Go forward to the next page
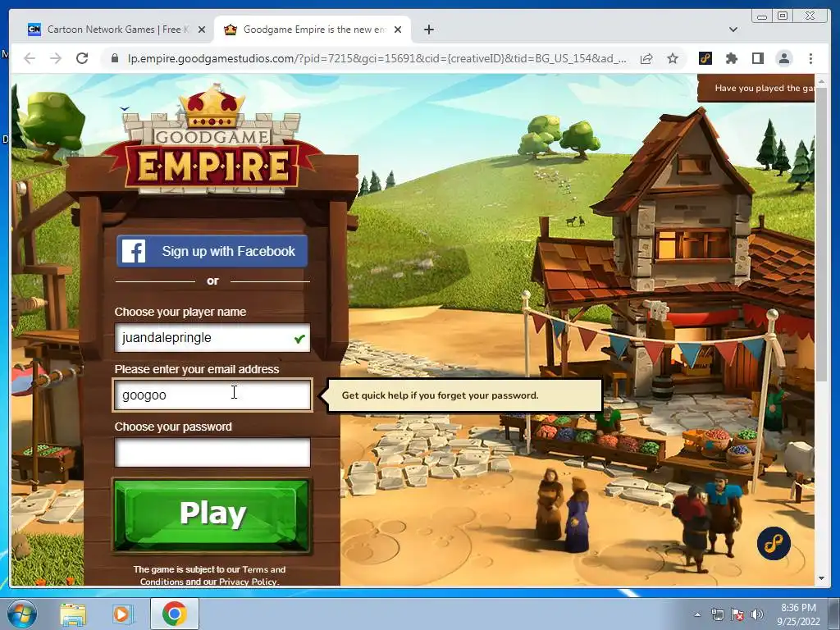The image size is (840, 630). tap(56, 58)
